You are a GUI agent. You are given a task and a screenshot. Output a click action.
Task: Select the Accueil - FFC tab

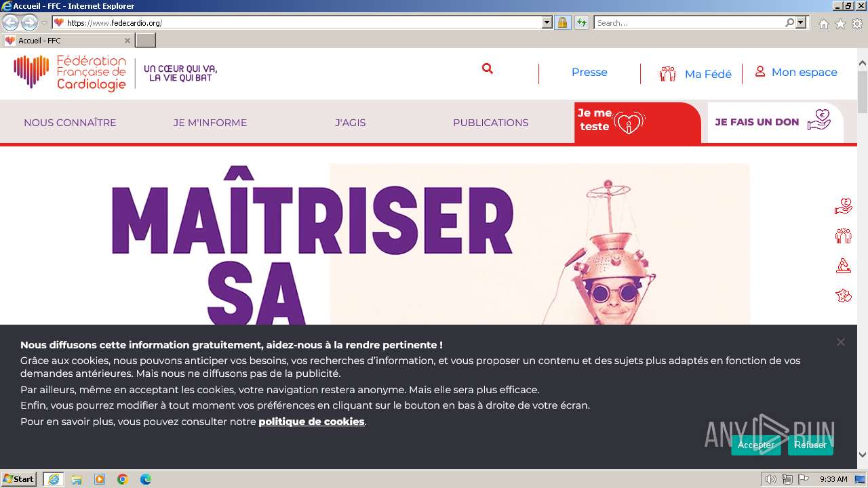tap(68, 41)
